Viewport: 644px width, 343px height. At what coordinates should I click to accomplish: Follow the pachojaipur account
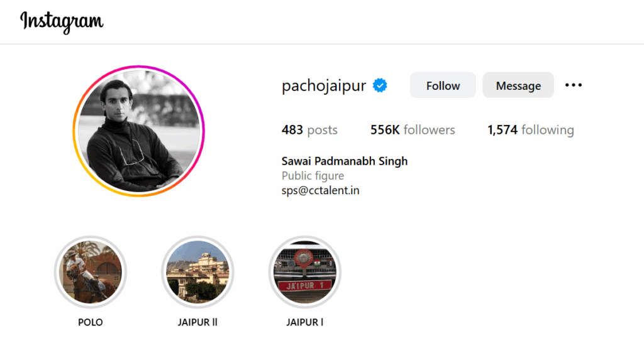pos(443,85)
